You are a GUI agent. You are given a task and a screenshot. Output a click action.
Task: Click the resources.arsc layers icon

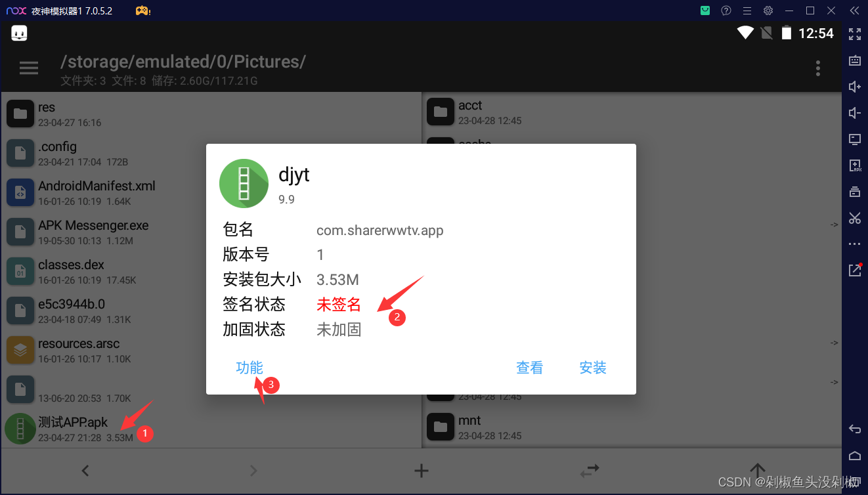pyautogui.click(x=20, y=350)
